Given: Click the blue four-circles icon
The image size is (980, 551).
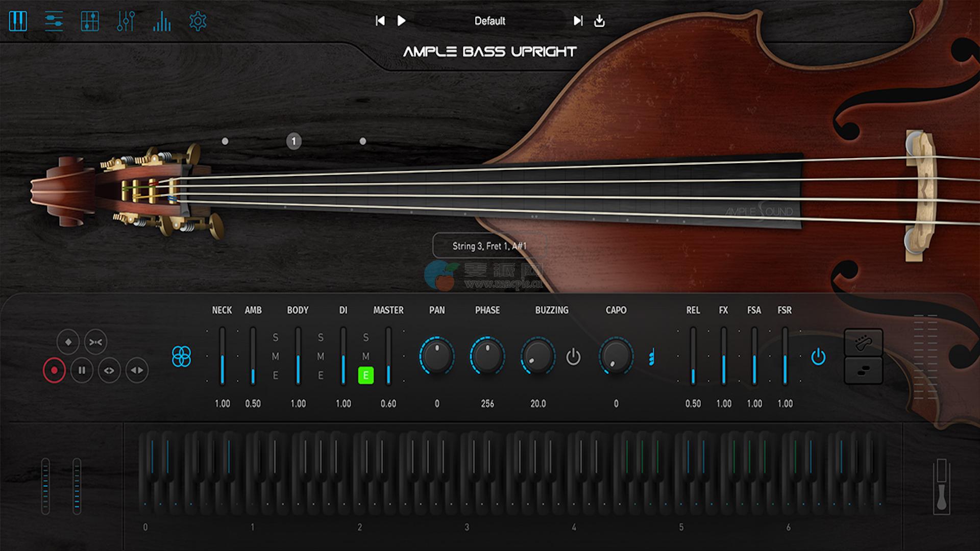Looking at the screenshot, I should click(x=181, y=356).
